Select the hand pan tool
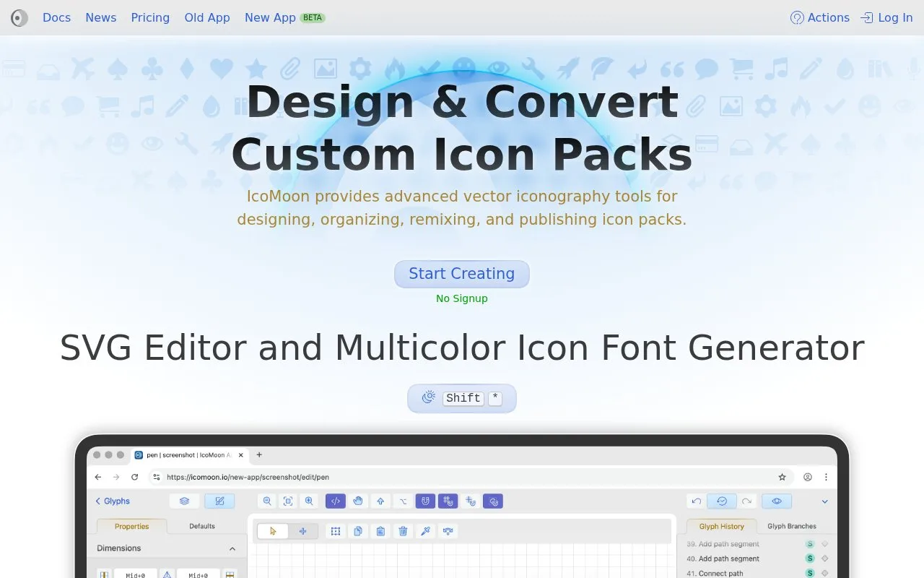Viewport: 924px width, 578px height. (358, 501)
